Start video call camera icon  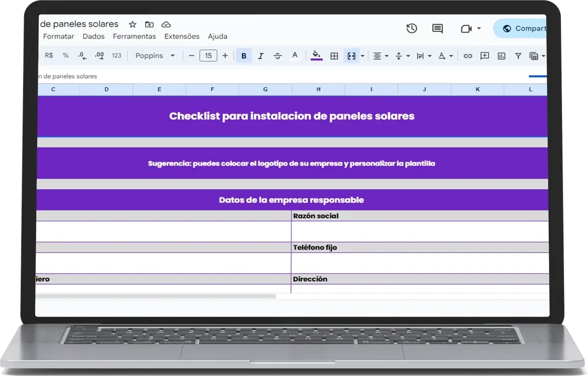[x=466, y=29]
